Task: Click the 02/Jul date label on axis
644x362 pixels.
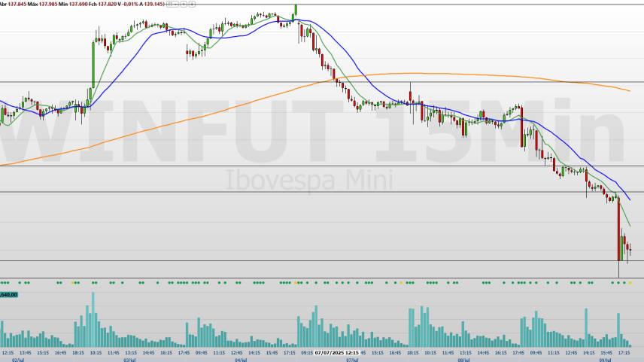Action: (x=18, y=360)
